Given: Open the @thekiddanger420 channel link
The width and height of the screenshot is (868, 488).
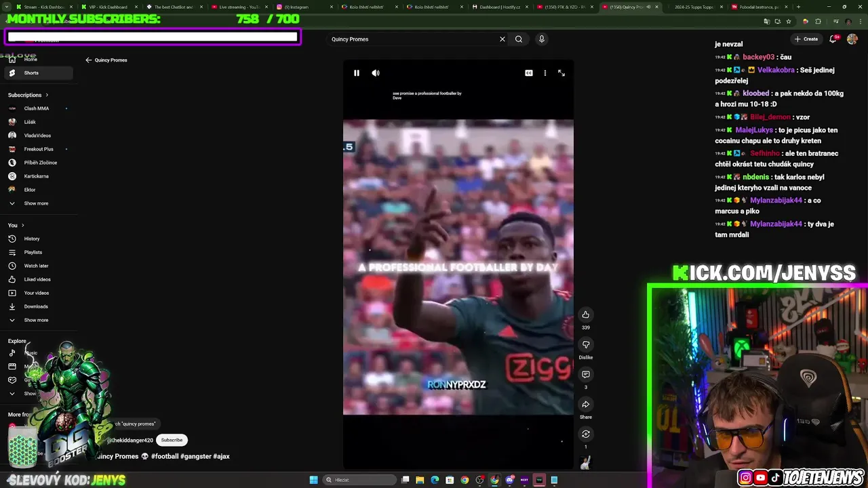Looking at the screenshot, I should (130, 441).
